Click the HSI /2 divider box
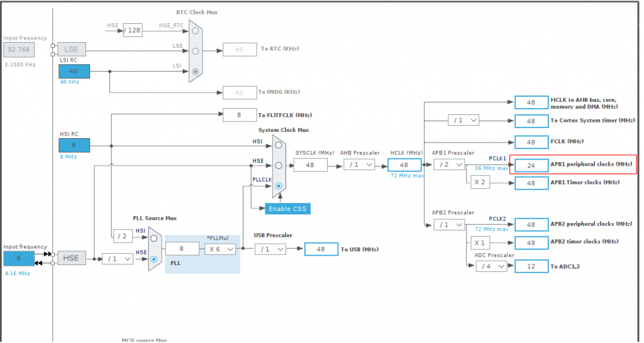The image size is (644, 343). coord(123,236)
